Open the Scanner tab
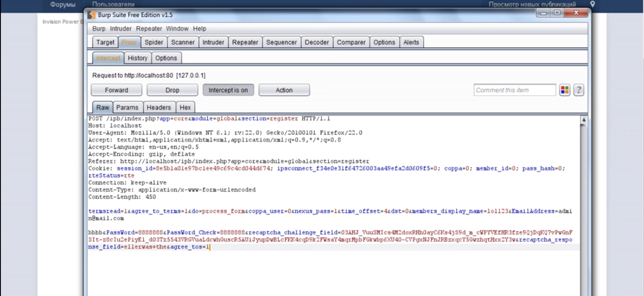The height and width of the screenshot is (296, 644). (x=183, y=42)
